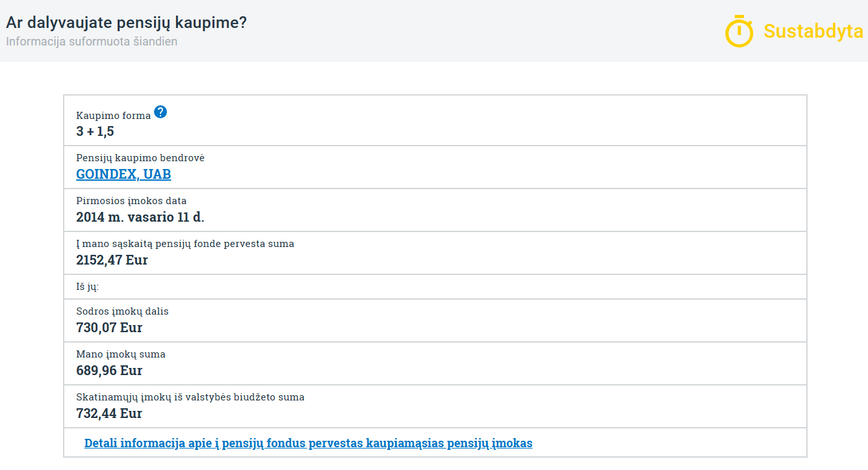
Task: Click the help icon beside Kaupimo forma
Action: [160, 112]
